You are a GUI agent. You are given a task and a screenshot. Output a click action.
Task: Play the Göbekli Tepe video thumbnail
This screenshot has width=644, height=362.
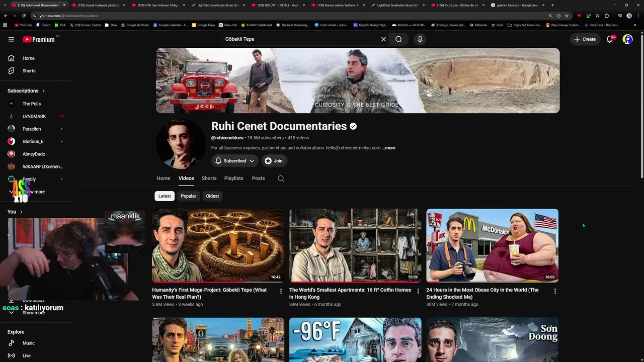[218, 245]
